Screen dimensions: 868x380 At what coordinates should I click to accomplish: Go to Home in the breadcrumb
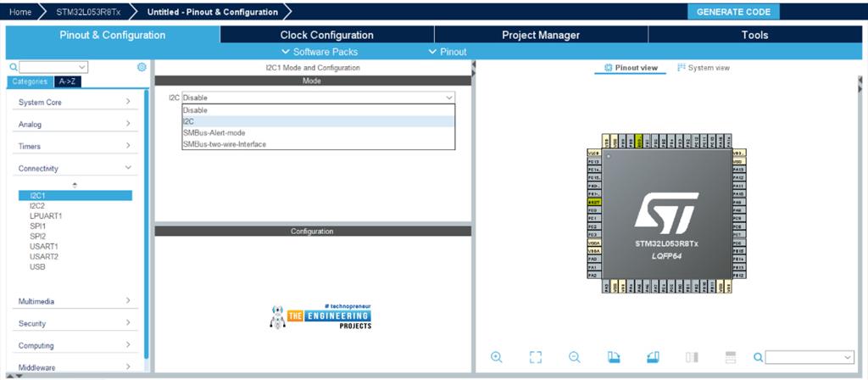[x=20, y=12]
